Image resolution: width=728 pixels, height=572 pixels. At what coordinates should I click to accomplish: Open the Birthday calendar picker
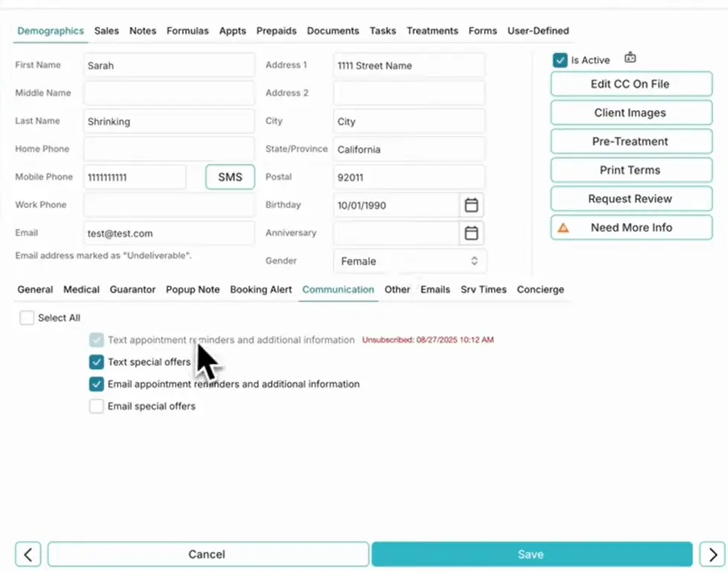coord(471,205)
